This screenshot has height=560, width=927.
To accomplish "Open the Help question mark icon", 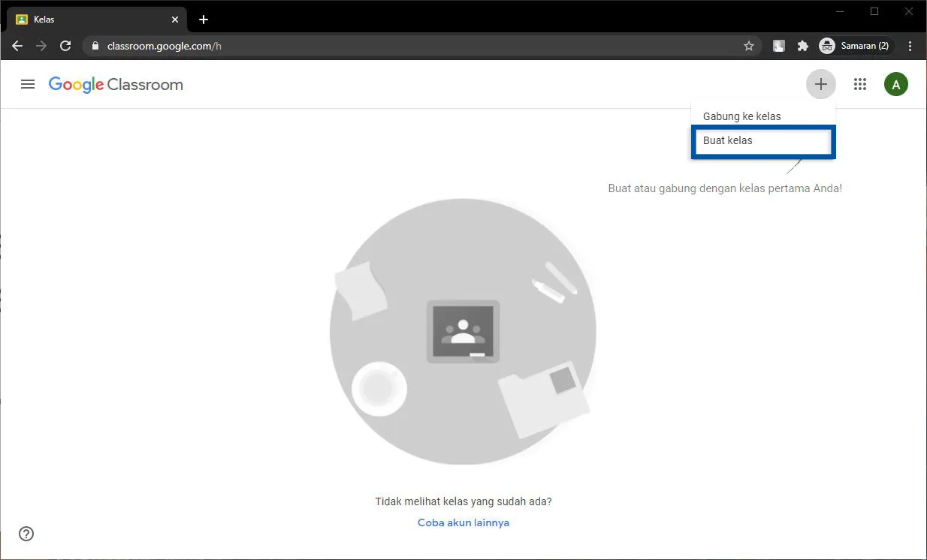I will click(26, 534).
